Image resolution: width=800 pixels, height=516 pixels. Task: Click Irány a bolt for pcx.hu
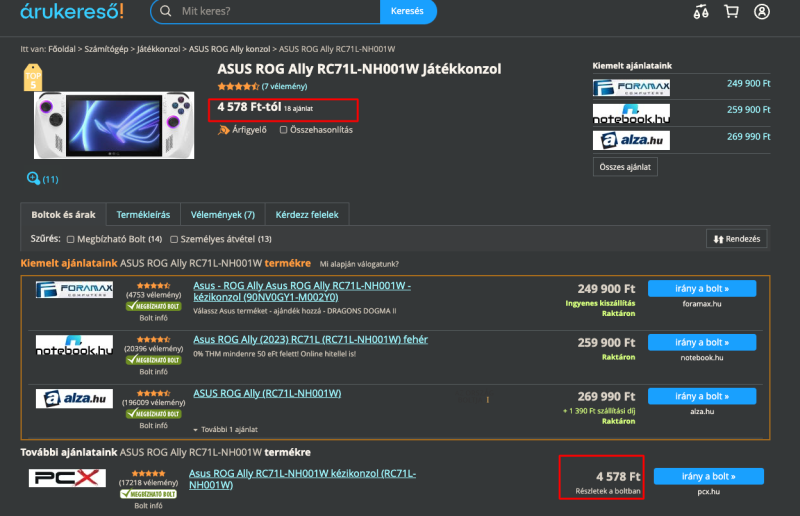[709, 476]
